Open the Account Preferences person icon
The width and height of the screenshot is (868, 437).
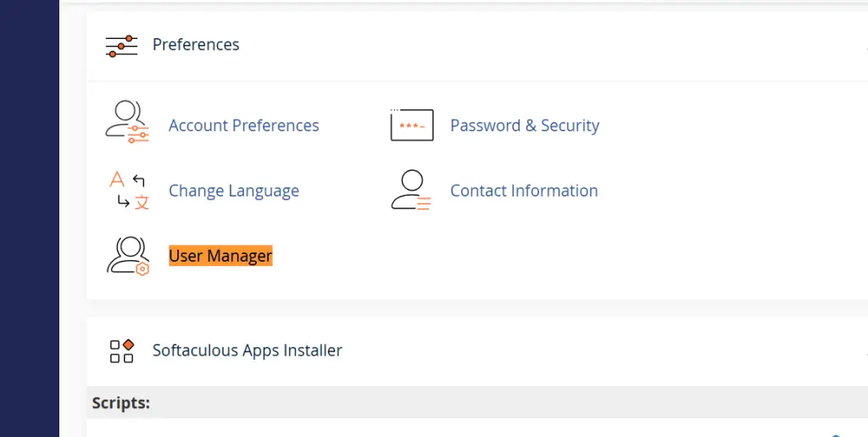click(128, 122)
